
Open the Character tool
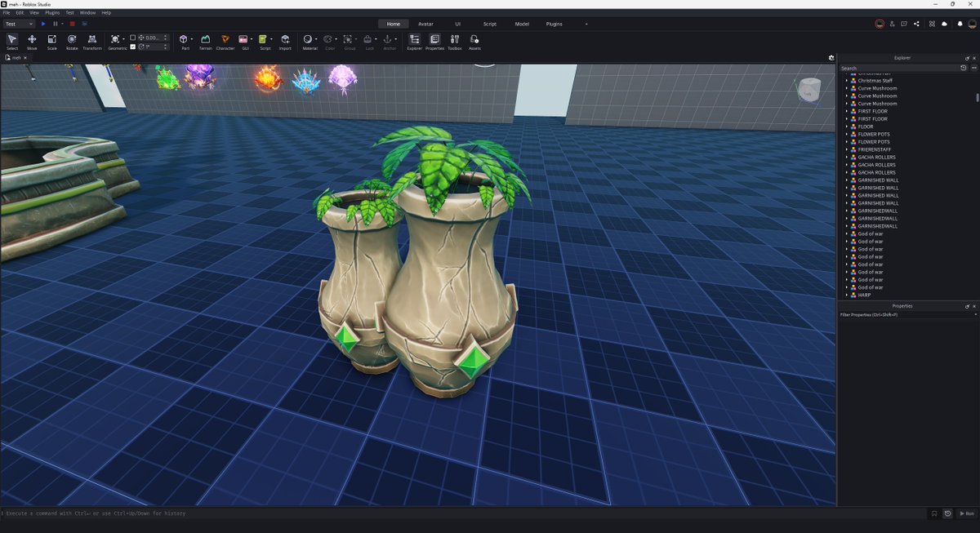coord(225,42)
